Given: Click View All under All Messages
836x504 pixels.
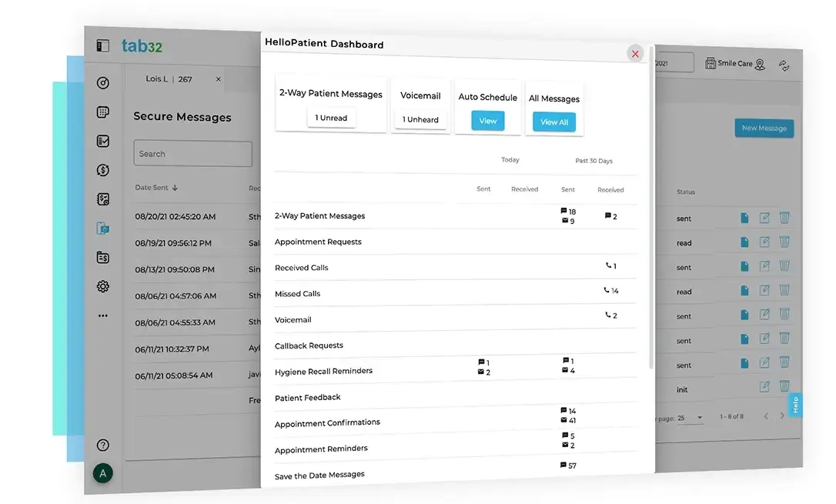Looking at the screenshot, I should coord(554,122).
